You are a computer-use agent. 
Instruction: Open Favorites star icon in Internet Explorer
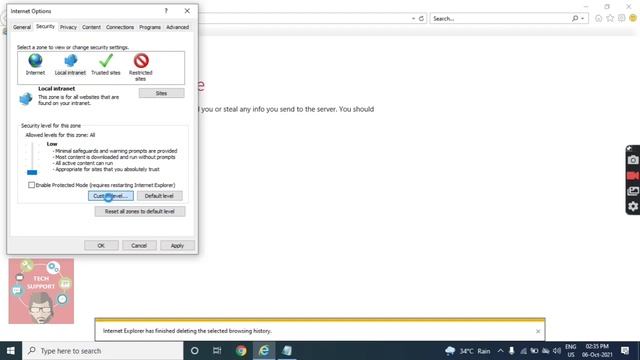coord(610,18)
